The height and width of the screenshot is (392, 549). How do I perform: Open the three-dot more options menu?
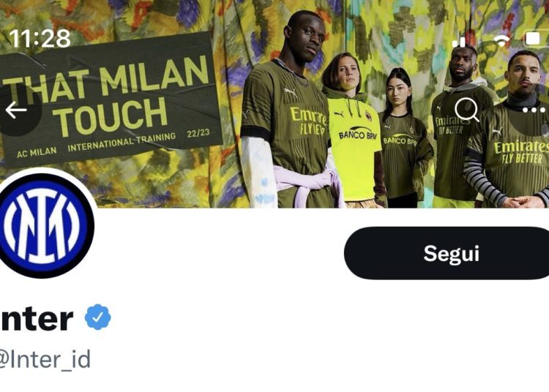click(x=534, y=110)
